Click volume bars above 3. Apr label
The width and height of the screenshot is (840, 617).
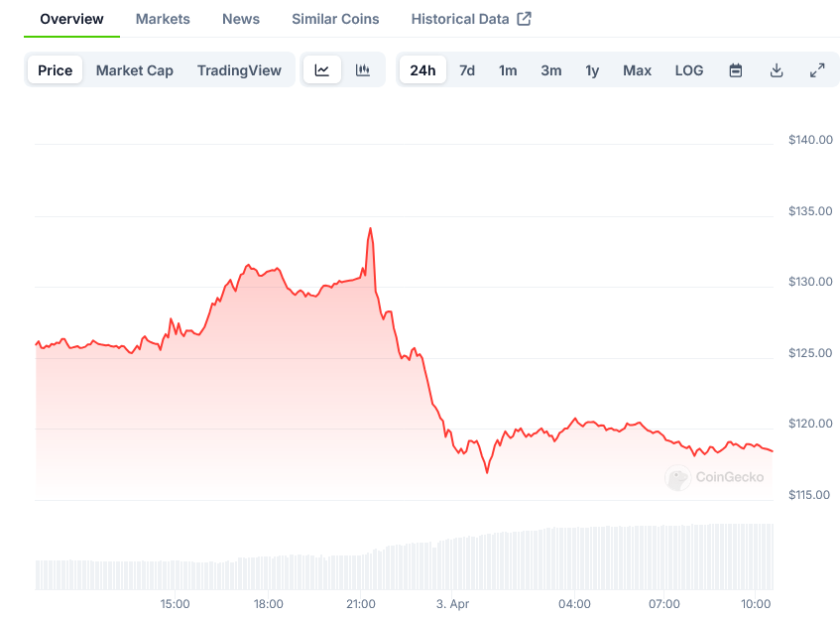(x=452, y=563)
